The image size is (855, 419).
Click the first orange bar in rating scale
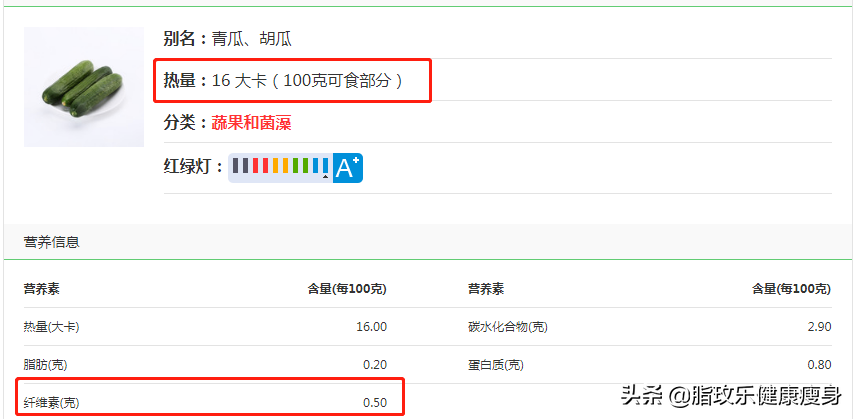pyautogui.click(x=275, y=166)
